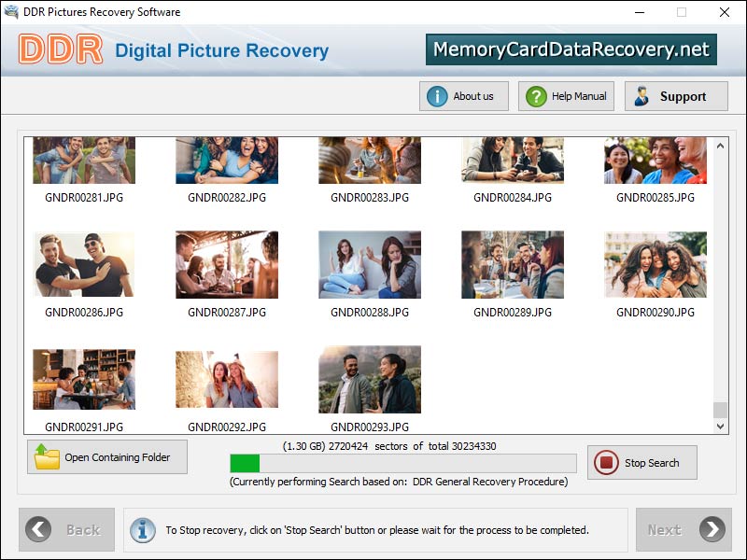Click file name GNDR00283.JPG
This screenshot has width=747, height=560.
click(x=370, y=197)
